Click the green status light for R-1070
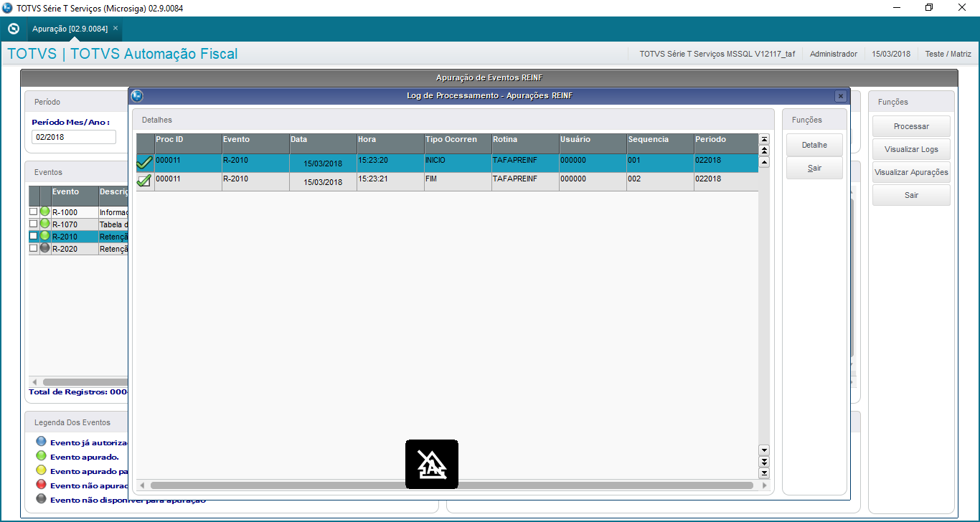Viewport: 980px width, 522px height. (x=44, y=224)
